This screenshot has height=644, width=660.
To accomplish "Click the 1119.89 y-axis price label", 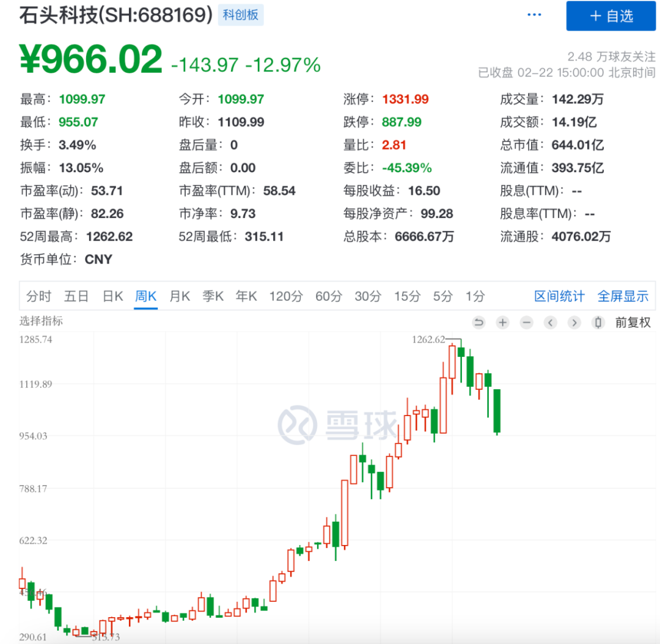I will [x=36, y=384].
